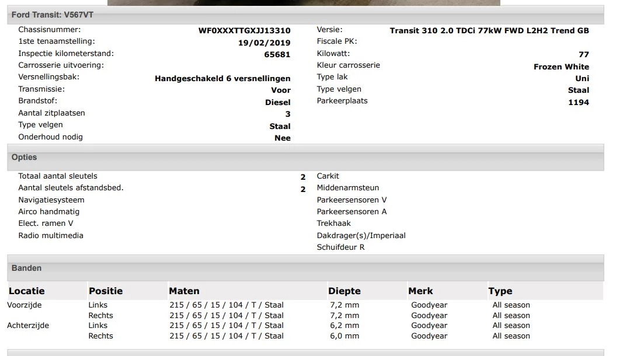The height and width of the screenshot is (356, 644).
Task: Click the Parkeerplaats number 1194
Action: pyautogui.click(x=578, y=102)
